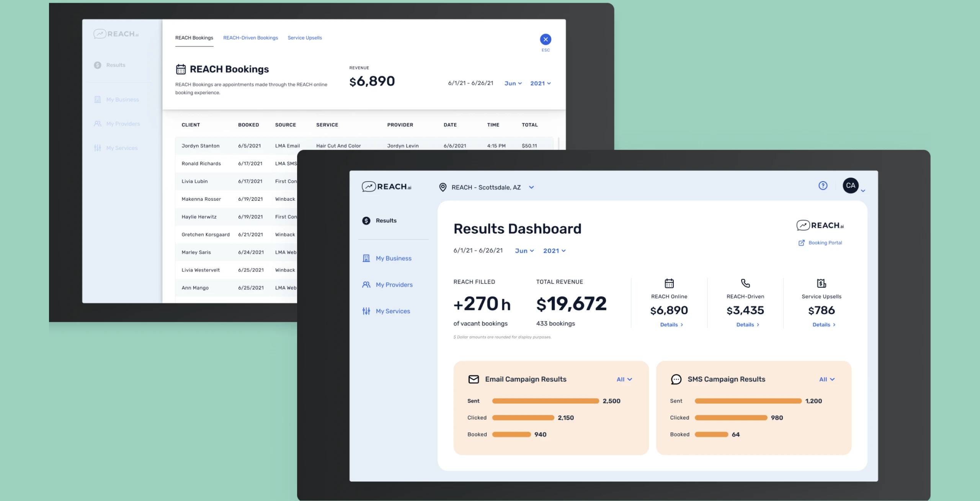
Task: View Details for REACH Online revenue
Action: [x=671, y=325]
